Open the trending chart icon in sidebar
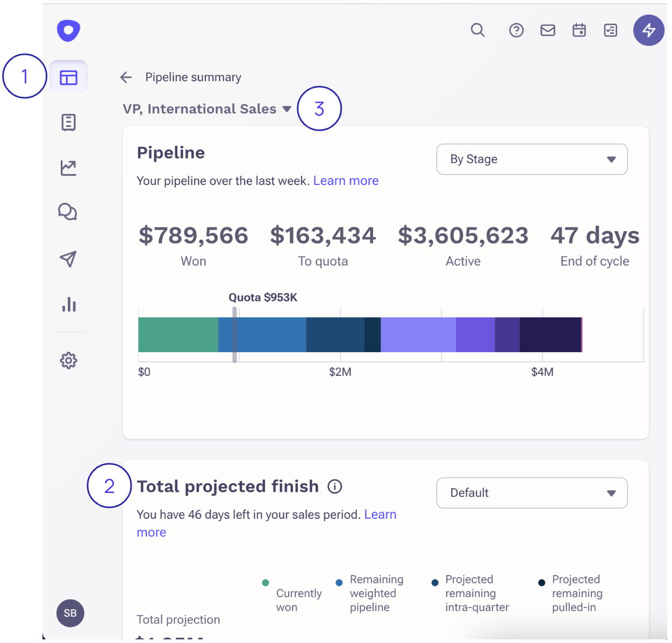The height and width of the screenshot is (643, 672). tap(68, 168)
